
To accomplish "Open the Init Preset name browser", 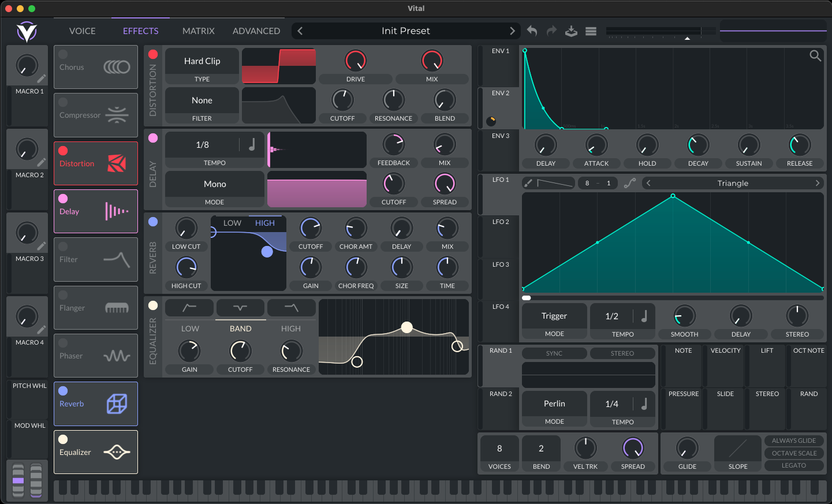I will tap(406, 31).
